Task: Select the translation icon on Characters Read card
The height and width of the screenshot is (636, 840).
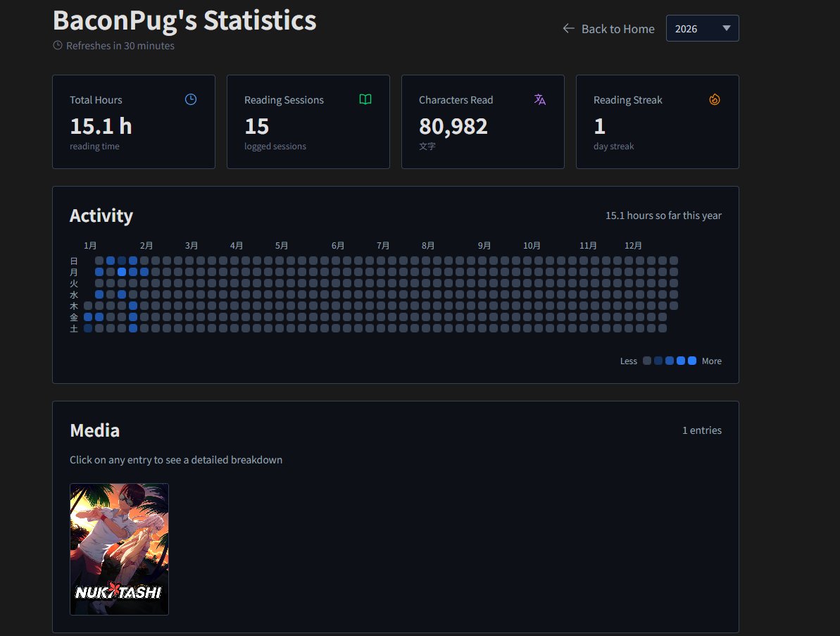Action: 539,99
